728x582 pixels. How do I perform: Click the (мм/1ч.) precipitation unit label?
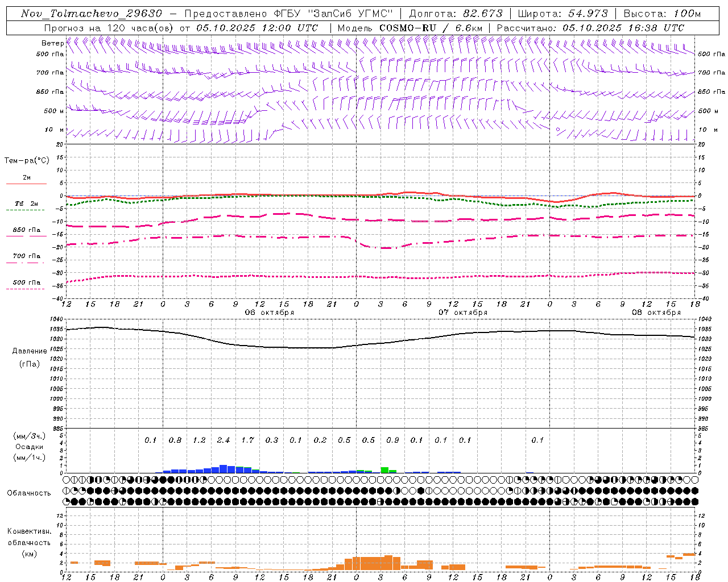point(30,458)
